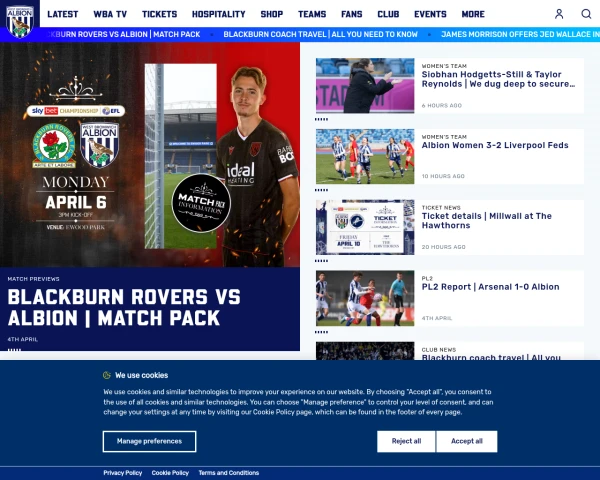Open the WBA TV menu

pyautogui.click(x=110, y=14)
